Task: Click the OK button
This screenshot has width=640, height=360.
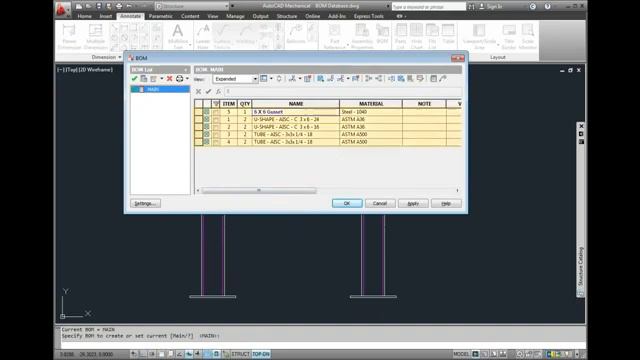Action: coord(347,203)
